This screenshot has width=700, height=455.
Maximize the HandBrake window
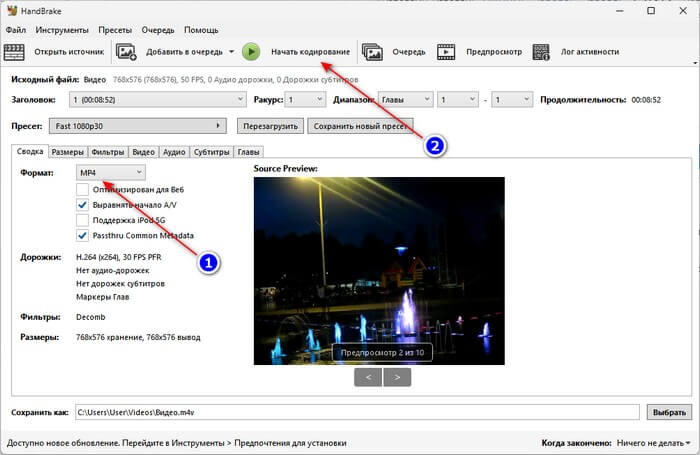coord(651,10)
